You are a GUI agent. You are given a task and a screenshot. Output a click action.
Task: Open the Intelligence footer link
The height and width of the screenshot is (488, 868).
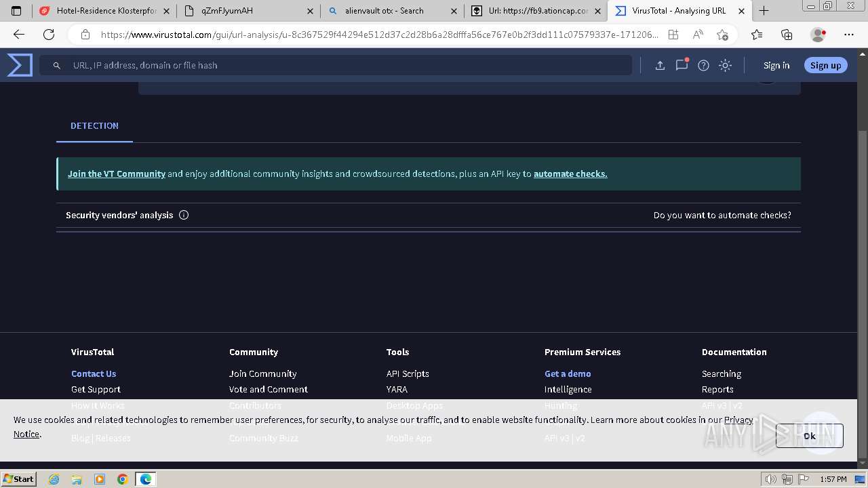[568, 389]
